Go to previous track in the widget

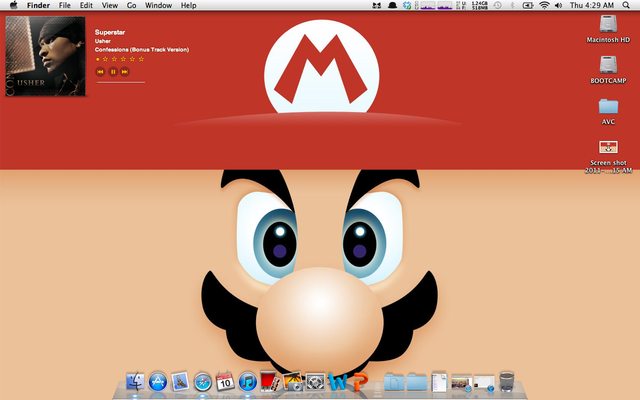coord(100,72)
